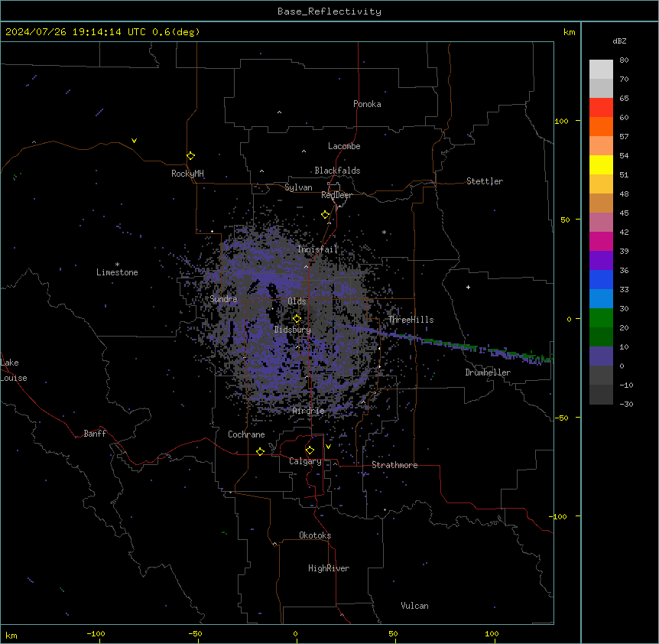Select the yellow diamond marker between Olds and Didsbury
659x644 pixels.
click(x=297, y=318)
